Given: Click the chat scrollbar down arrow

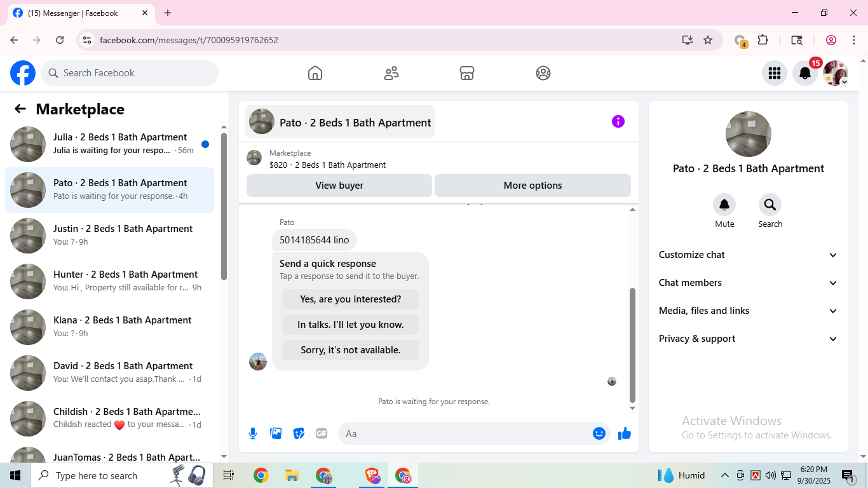Looking at the screenshot, I should pos(632,409).
